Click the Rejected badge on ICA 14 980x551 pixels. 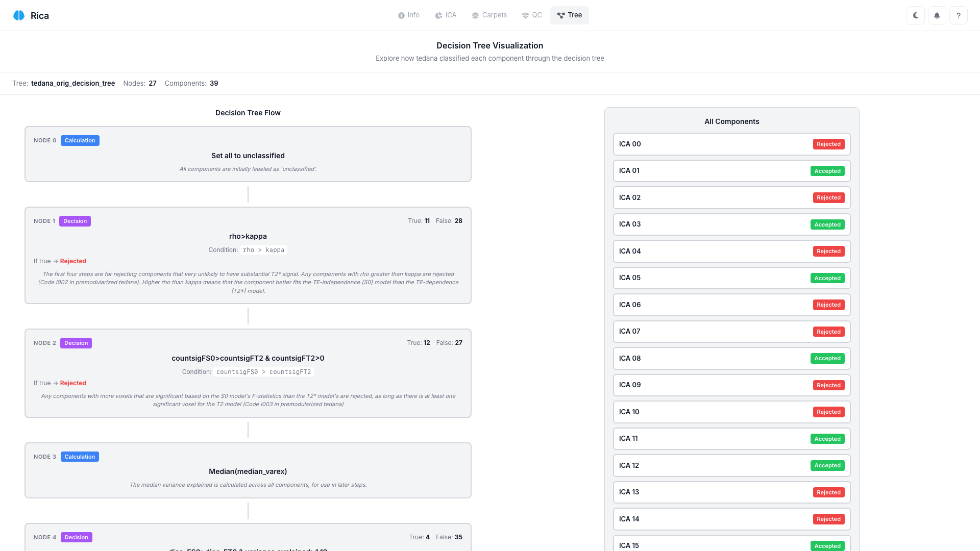828,519
